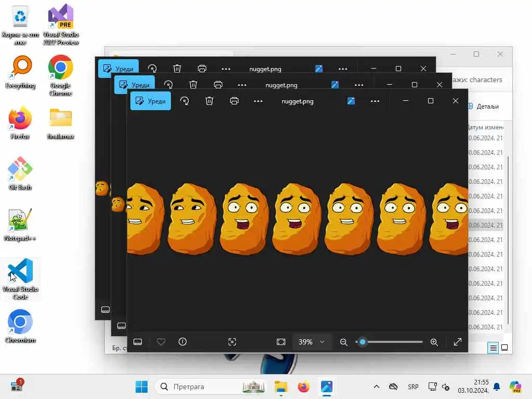Click SRP language indicator
The width and height of the screenshot is (532, 399).
coord(413,387)
